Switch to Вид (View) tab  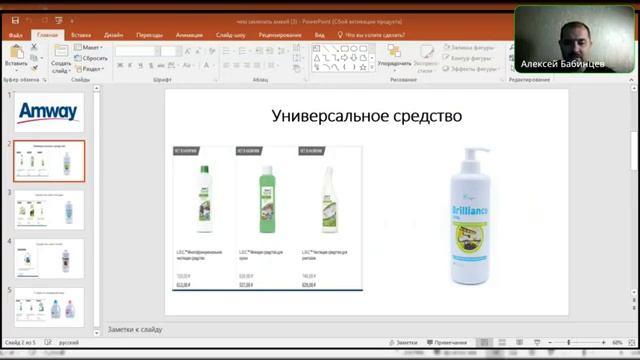[320, 35]
